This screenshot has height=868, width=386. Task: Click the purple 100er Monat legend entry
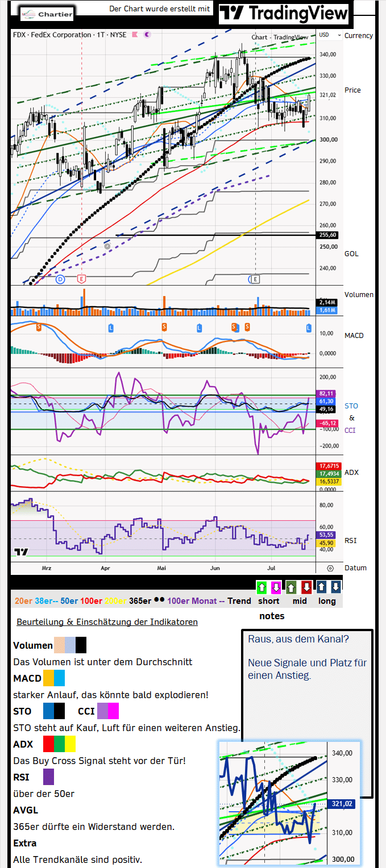(196, 601)
